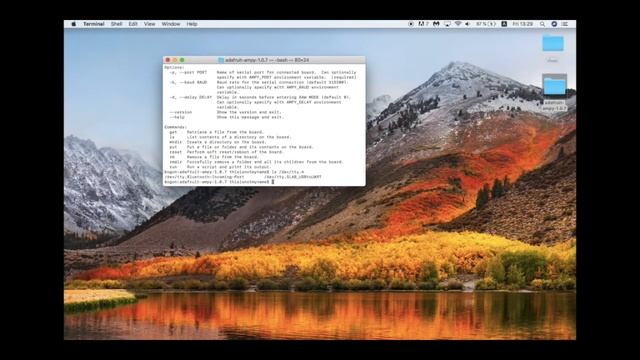Click the clock showing Fri 13:29
640x360 pixels.
click(522, 24)
